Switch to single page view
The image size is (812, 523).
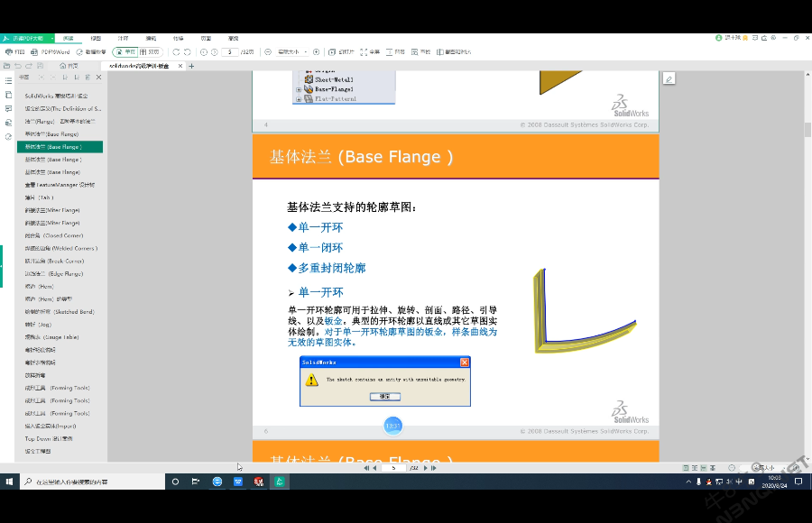125,51
